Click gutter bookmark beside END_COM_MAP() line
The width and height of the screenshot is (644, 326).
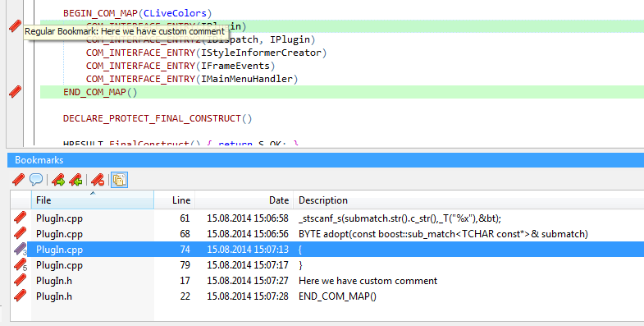tap(15, 91)
